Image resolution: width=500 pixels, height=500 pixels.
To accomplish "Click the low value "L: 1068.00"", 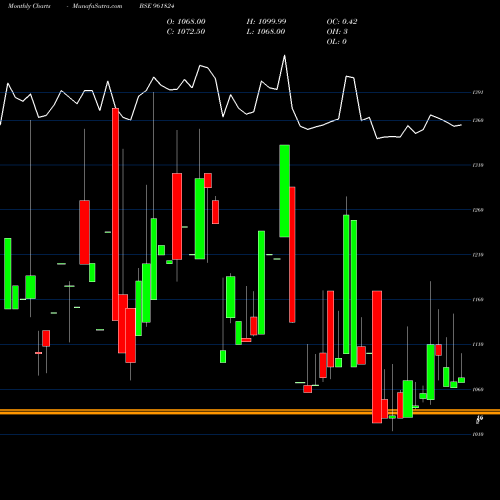I will (x=266, y=32).
